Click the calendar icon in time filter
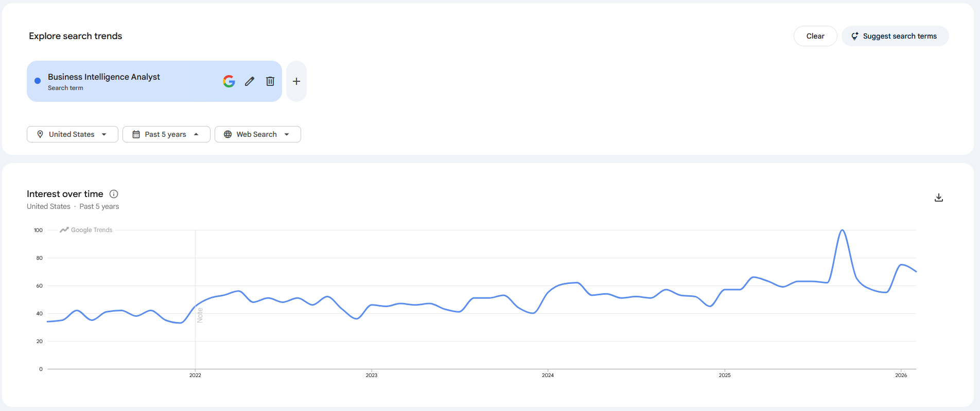Screen dimensions: 980x411 coord(136,134)
